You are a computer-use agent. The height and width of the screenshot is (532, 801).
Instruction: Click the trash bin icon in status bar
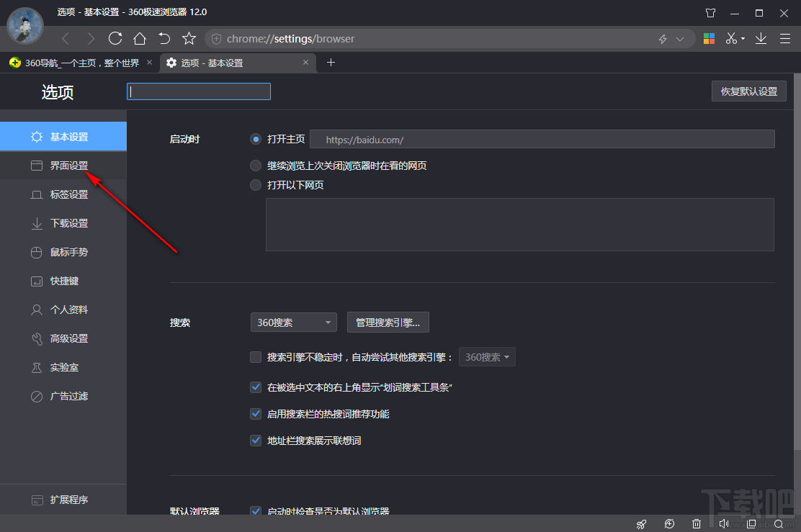click(x=697, y=524)
